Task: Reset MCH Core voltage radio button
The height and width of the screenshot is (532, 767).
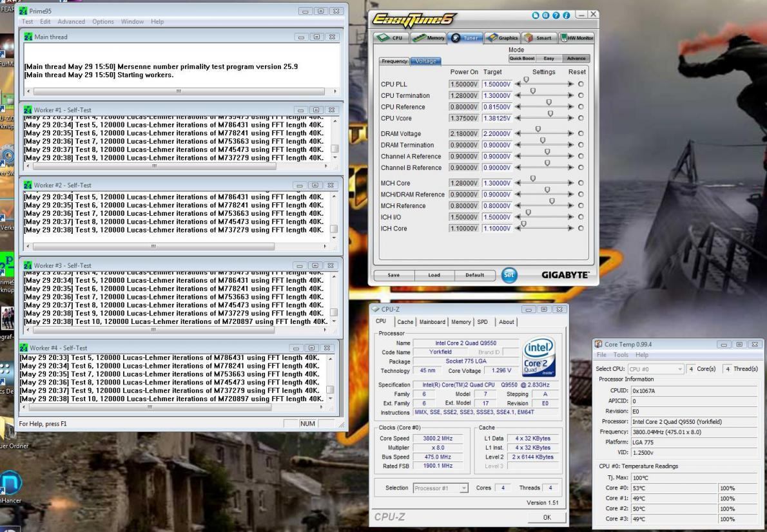Action: tap(581, 183)
